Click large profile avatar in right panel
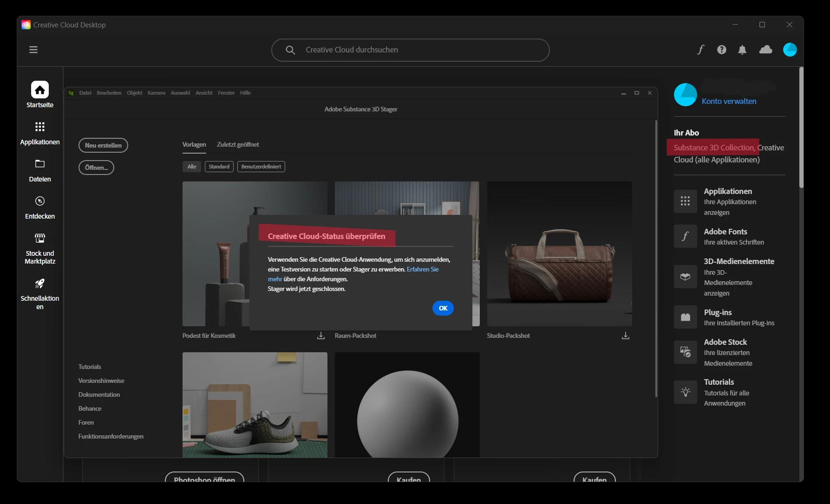 click(686, 95)
